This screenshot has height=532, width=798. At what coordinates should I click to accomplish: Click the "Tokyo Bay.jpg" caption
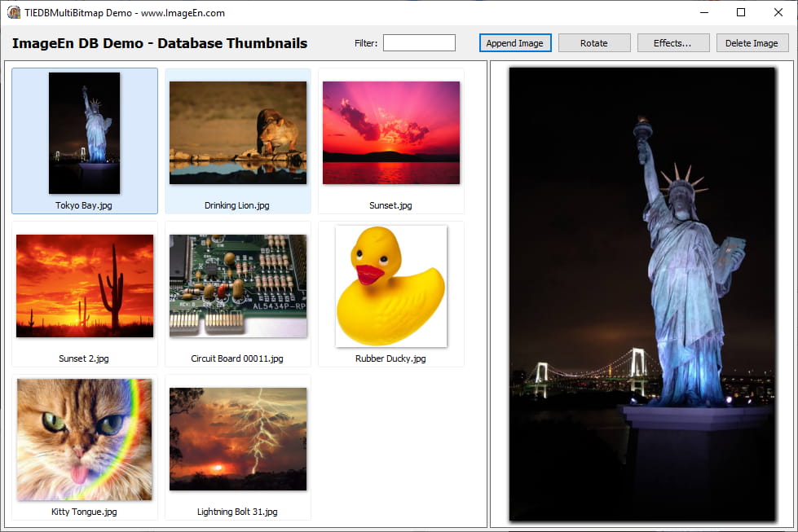point(84,205)
